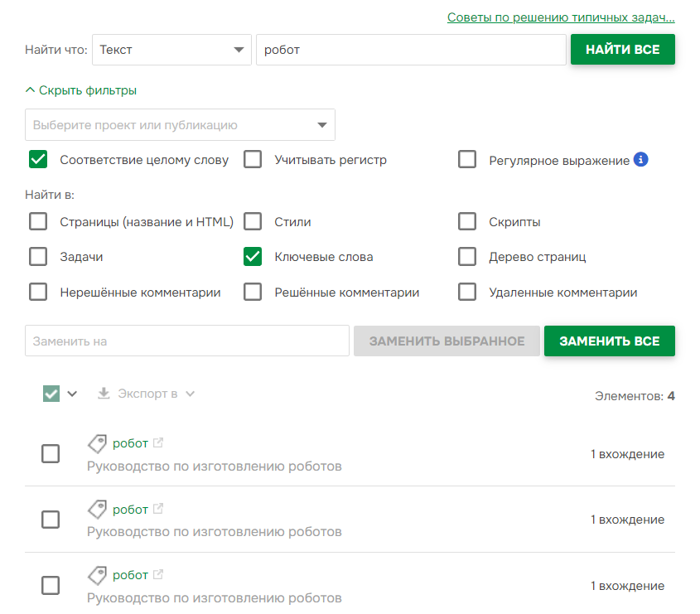Enable searching in Скрипты
Image resolution: width=700 pixels, height=614 pixels.
(467, 221)
